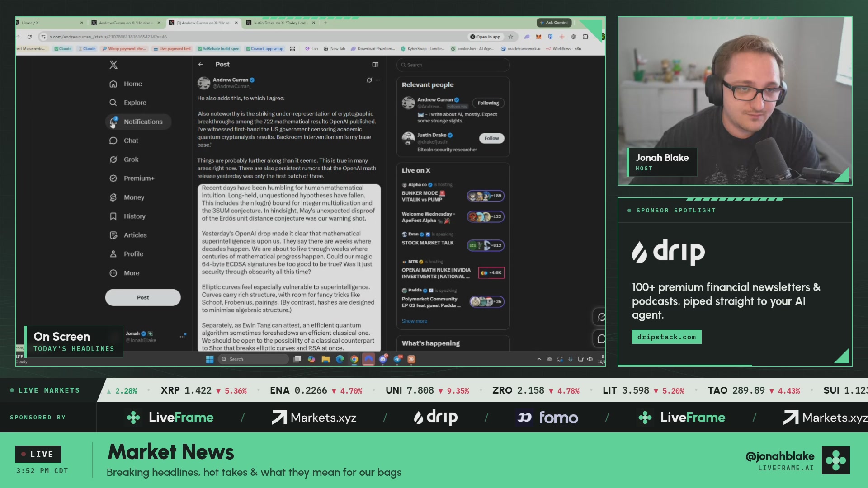This screenshot has height=488, width=868.
Task: Click the back arrow next to Post
Action: [201, 65]
